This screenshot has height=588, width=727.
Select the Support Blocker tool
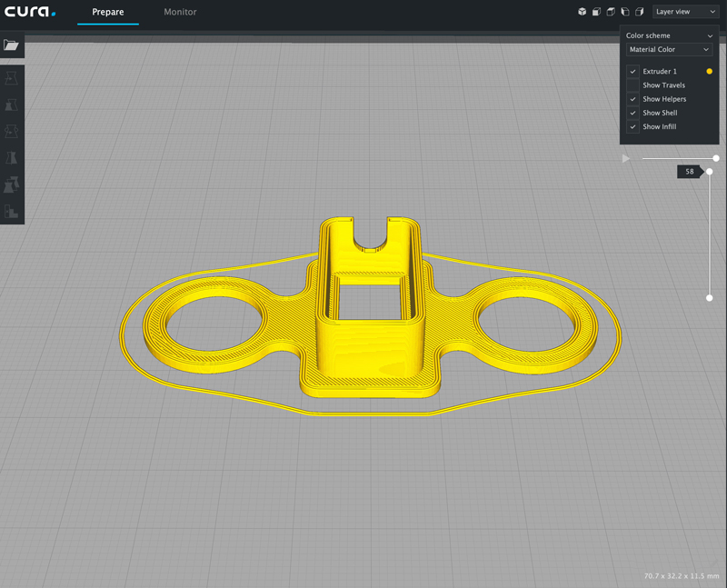pos(12,211)
